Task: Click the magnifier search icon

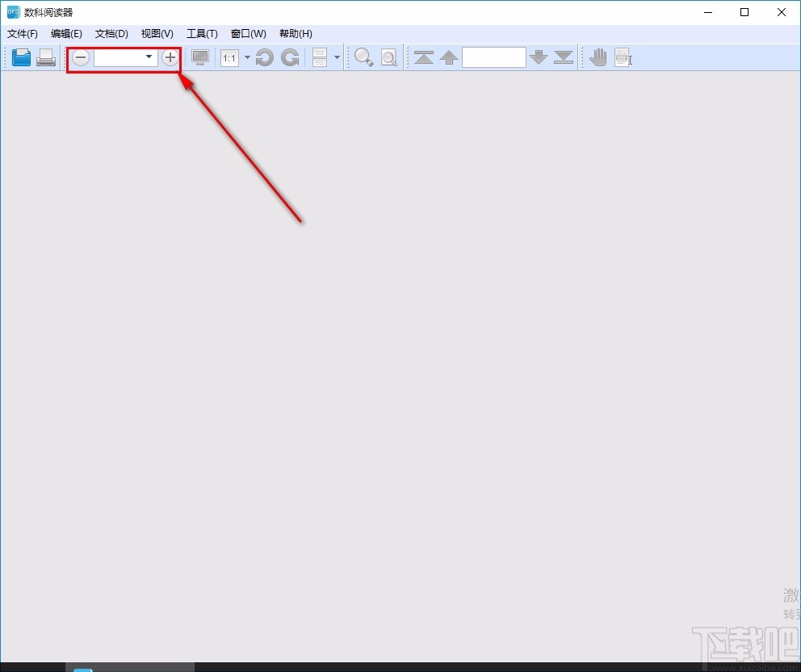Action: point(363,57)
